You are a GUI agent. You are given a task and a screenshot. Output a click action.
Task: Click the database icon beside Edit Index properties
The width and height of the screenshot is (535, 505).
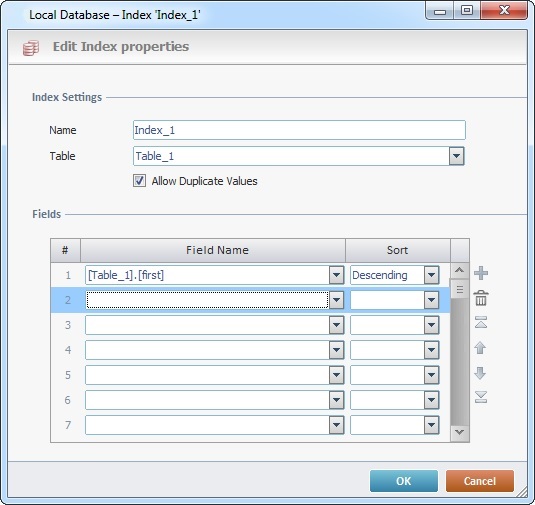31,47
